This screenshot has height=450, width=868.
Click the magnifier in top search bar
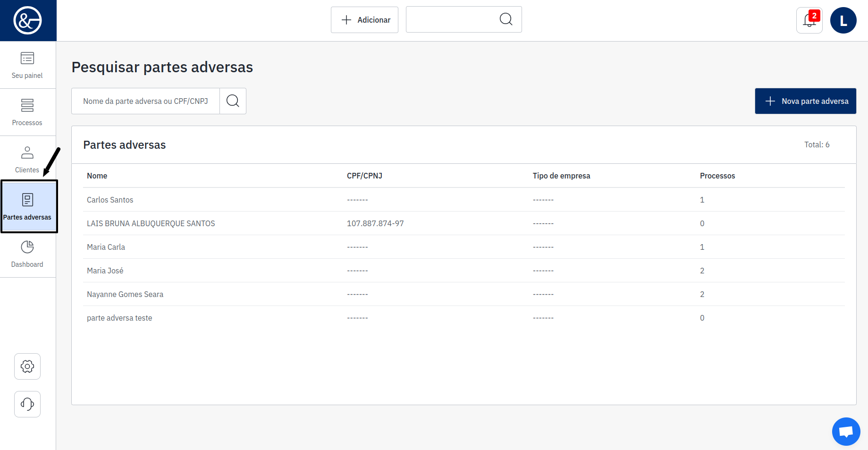pos(506,19)
